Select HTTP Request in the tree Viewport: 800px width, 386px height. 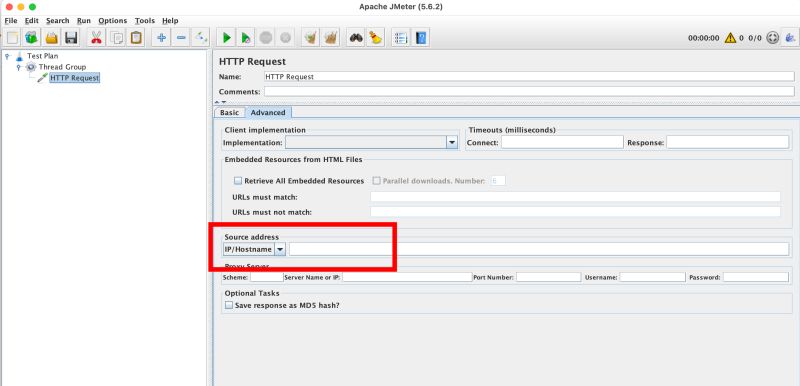(74, 78)
